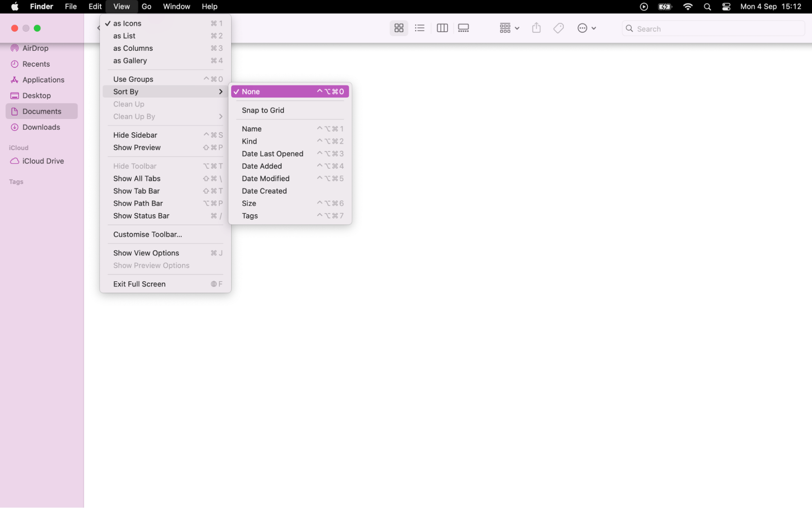This screenshot has width=812, height=508.
Task: Click Hide Sidebar in View menu
Action: point(166,135)
